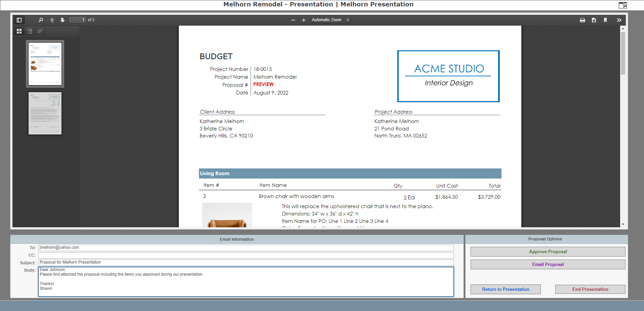Show thumbnails view in sidebar

19,31
